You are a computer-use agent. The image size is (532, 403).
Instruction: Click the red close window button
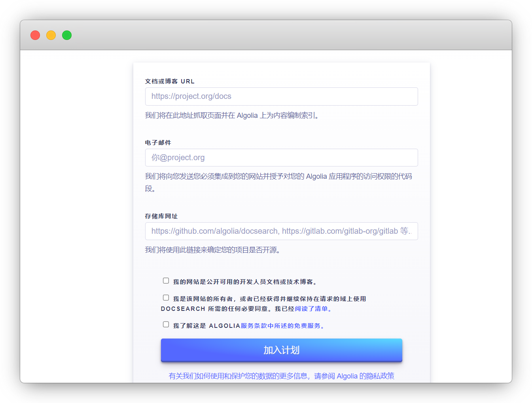click(35, 35)
